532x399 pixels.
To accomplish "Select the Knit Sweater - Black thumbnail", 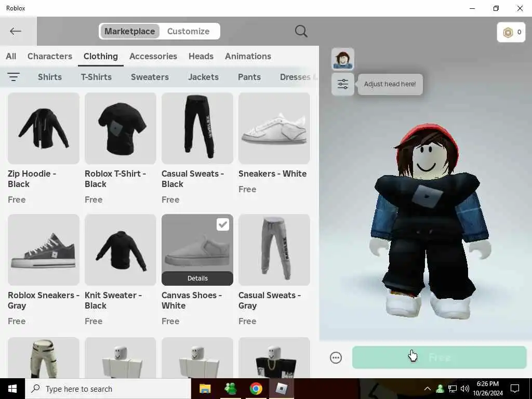I will coord(121,250).
